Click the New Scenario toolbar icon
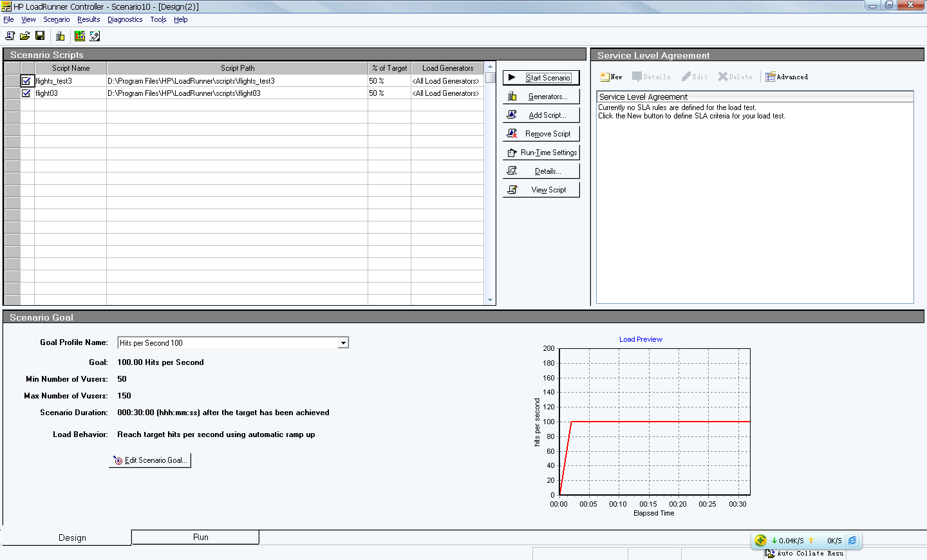Viewport: 927px width, 560px height. tap(10, 36)
